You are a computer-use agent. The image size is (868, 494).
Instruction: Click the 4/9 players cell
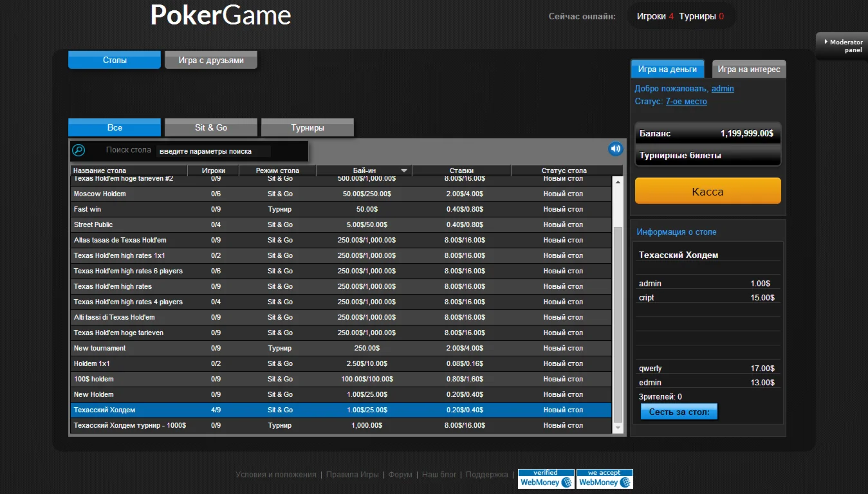pyautogui.click(x=216, y=410)
